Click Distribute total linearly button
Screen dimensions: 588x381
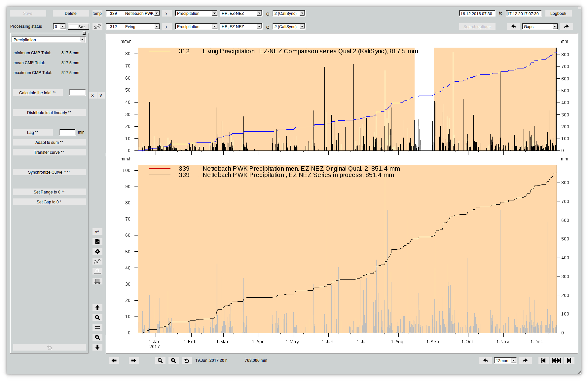[49, 112]
